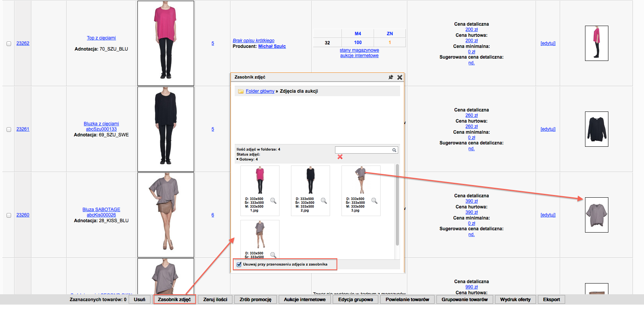Click into the photo search input field

363,150
